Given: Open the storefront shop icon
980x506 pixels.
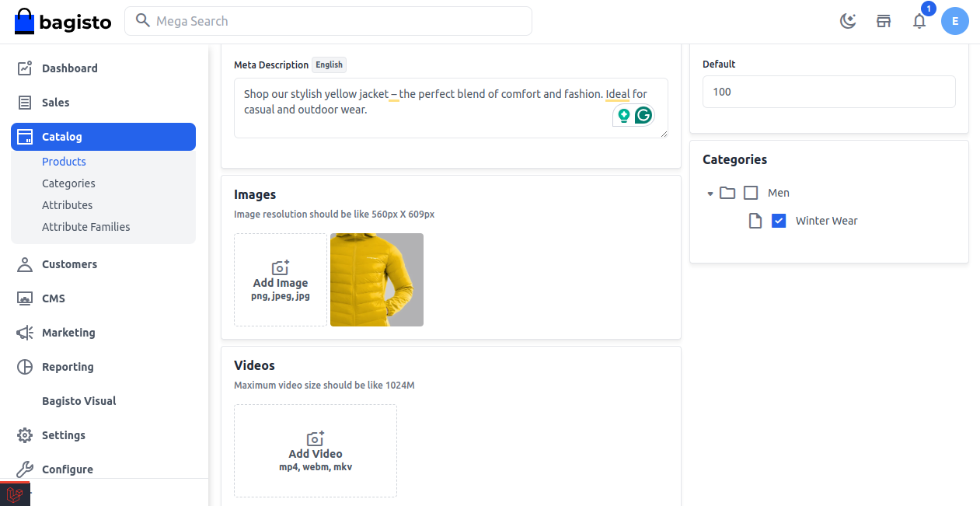Looking at the screenshot, I should [884, 21].
